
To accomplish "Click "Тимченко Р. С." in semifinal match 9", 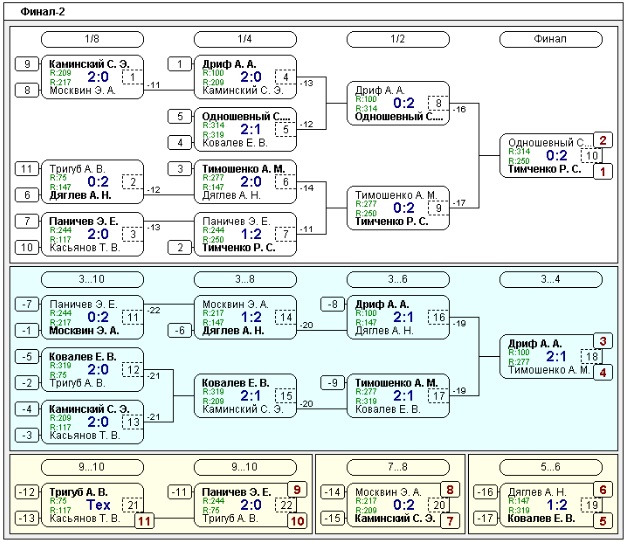I will coord(392,222).
